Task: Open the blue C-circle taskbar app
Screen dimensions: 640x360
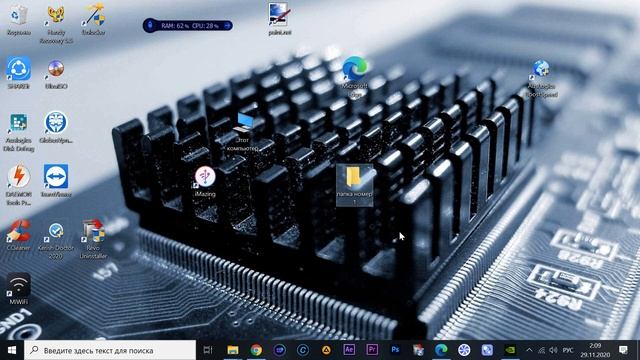Action: (x=302, y=350)
